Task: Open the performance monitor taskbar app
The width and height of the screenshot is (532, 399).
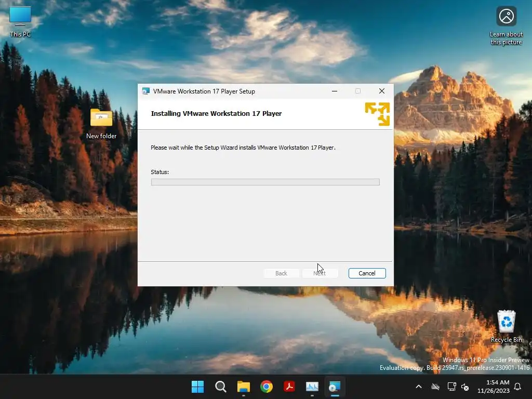Action: (312, 387)
